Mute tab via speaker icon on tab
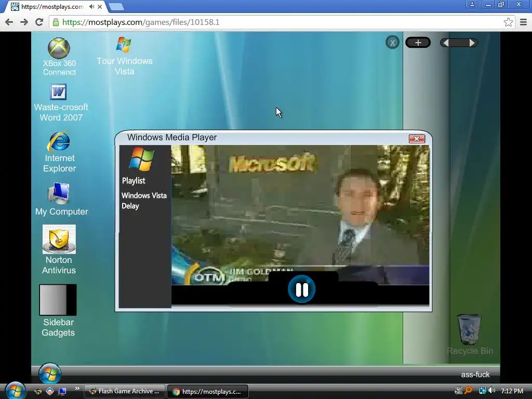The height and width of the screenshot is (399, 532). click(x=91, y=6)
